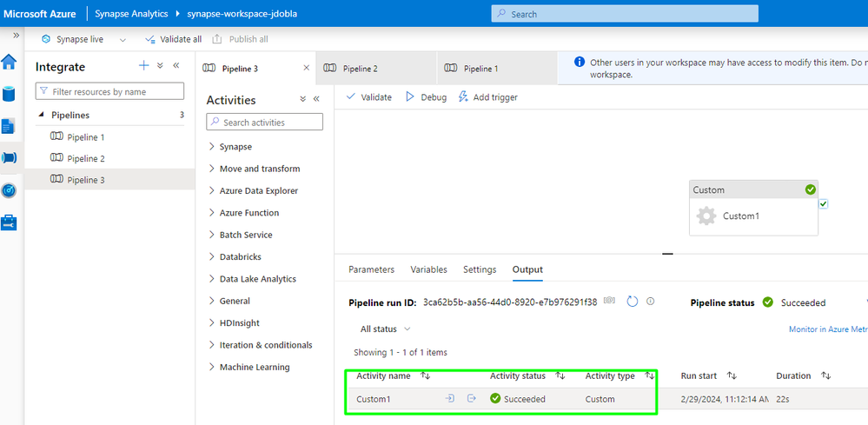
Task: Select the Custom1 gear icon on canvas
Action: [706, 216]
